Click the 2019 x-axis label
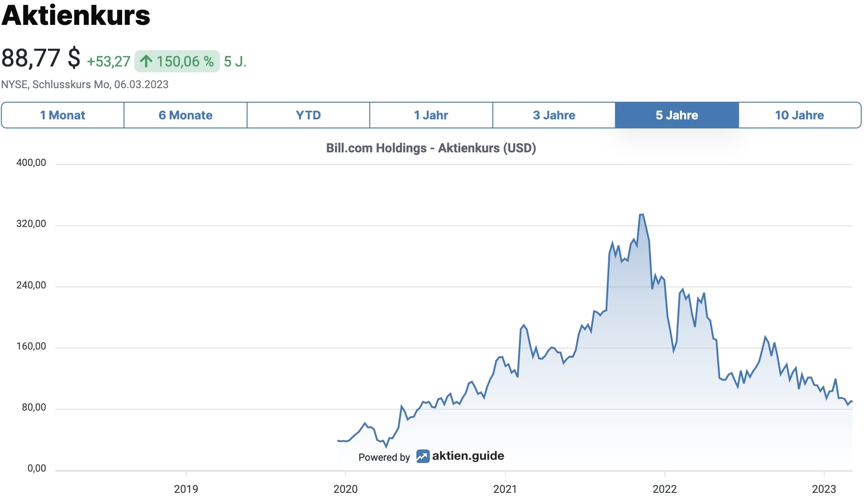The height and width of the screenshot is (501, 868). [186, 489]
